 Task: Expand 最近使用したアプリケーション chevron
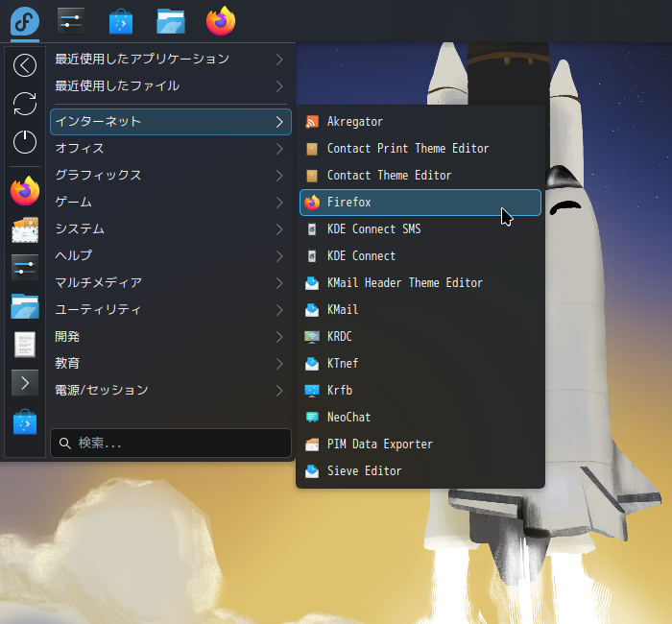pos(279,60)
